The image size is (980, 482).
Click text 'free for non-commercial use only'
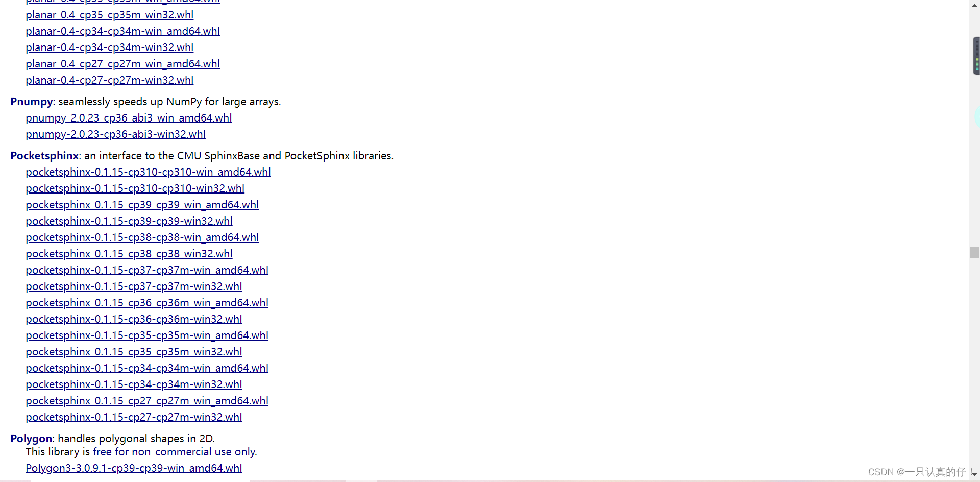[x=175, y=452]
